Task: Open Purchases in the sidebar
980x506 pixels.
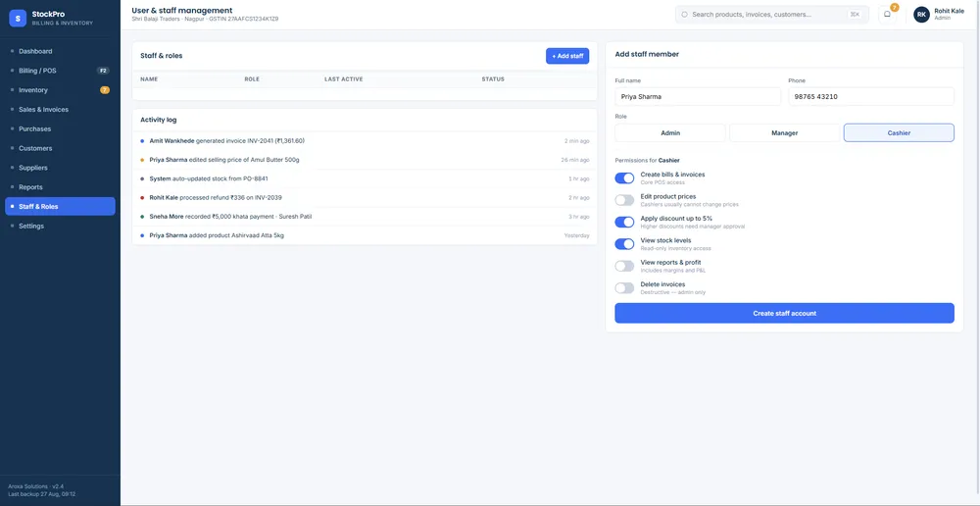Action: (60, 128)
